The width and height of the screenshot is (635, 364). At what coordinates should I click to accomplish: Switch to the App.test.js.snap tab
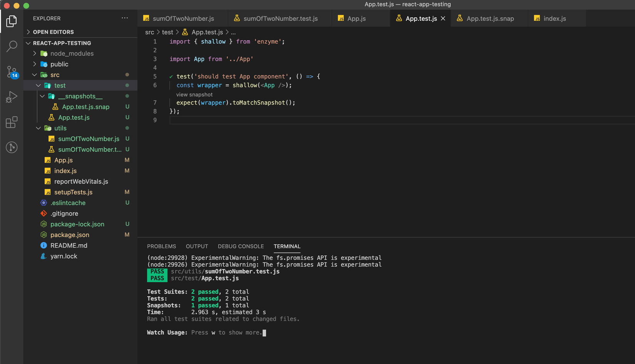pyautogui.click(x=490, y=18)
